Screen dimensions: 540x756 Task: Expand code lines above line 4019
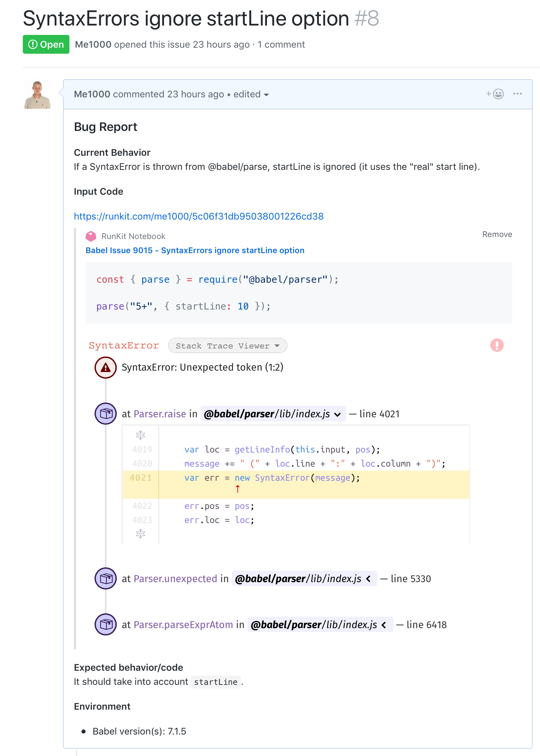pos(141,435)
